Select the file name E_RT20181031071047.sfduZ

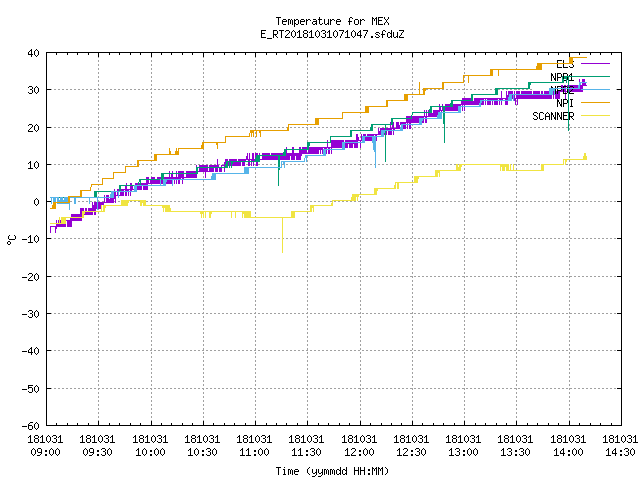[332, 34]
